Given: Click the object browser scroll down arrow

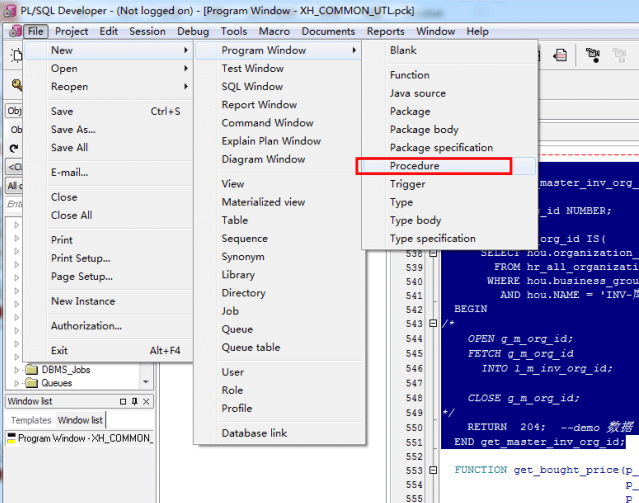Looking at the screenshot, I should tap(146, 382).
